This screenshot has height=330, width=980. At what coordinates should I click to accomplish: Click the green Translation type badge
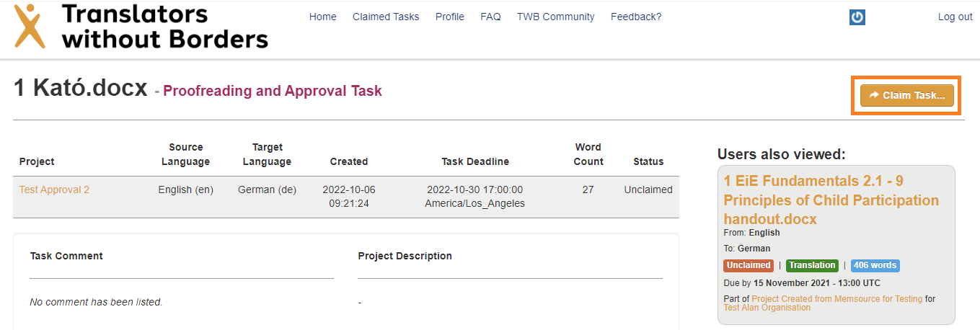tap(812, 265)
